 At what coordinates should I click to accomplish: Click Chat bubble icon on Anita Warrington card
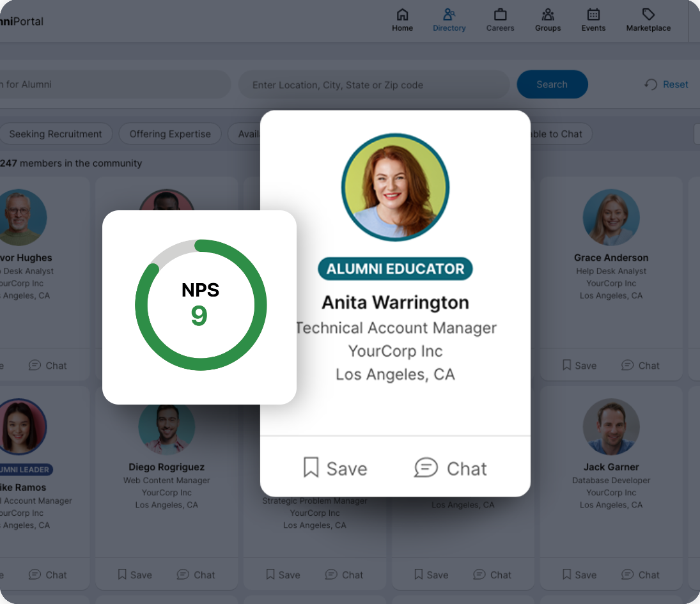(426, 468)
